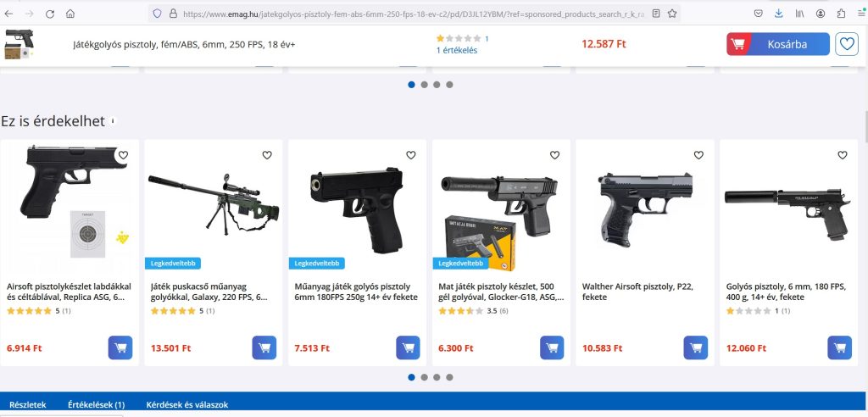Open the Firefox application menu
Screen dimensions: 868x417
click(860, 14)
